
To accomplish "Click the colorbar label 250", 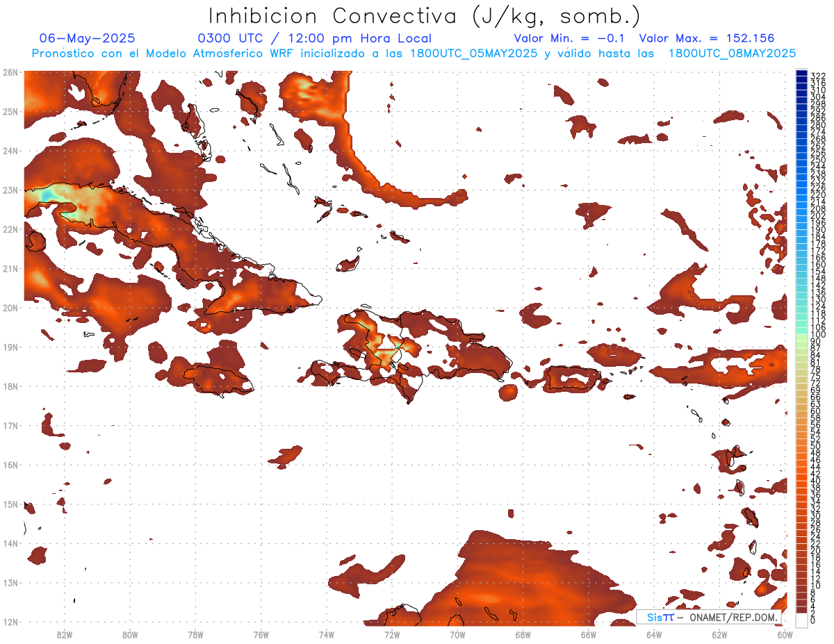I will [817, 160].
